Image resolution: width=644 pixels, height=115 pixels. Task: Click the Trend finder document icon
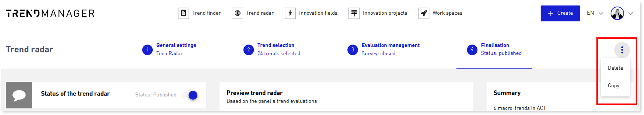183,13
